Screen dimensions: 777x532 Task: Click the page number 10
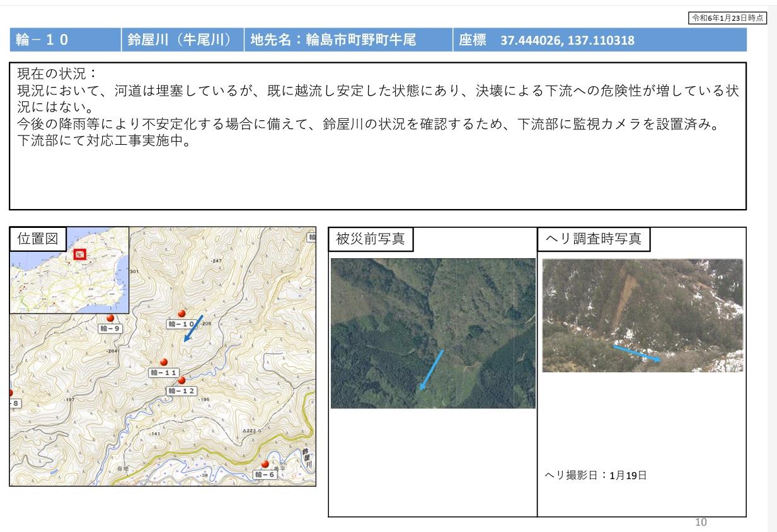tap(701, 522)
